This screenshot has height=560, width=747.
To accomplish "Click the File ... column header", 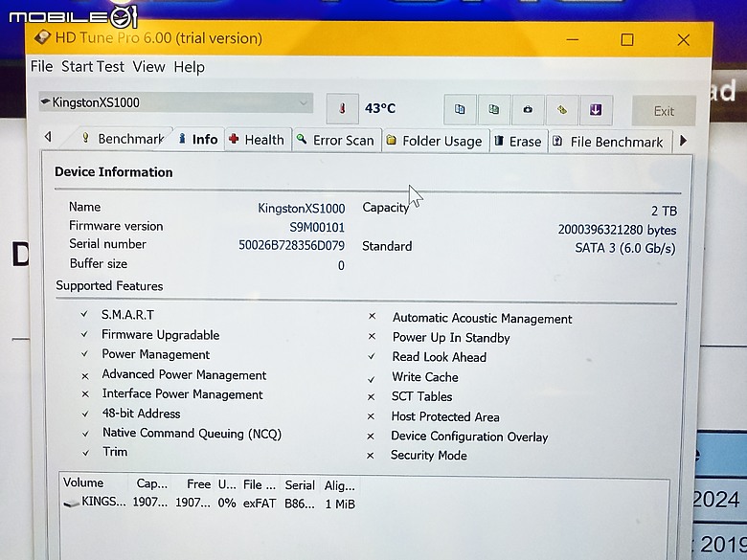I will [260, 484].
